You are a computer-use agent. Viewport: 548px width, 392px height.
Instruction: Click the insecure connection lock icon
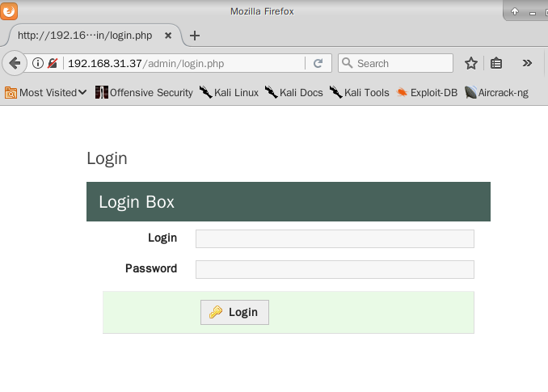click(x=53, y=63)
